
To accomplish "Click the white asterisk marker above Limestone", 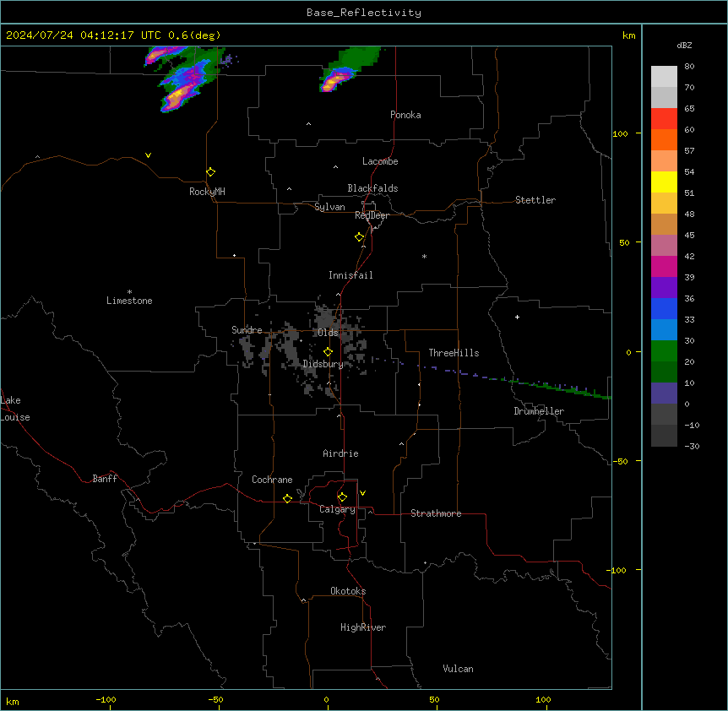I will (x=129, y=291).
